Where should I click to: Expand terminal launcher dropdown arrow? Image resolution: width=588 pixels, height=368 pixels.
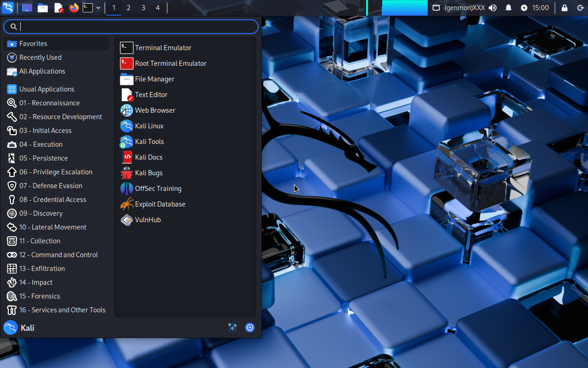pyautogui.click(x=98, y=8)
